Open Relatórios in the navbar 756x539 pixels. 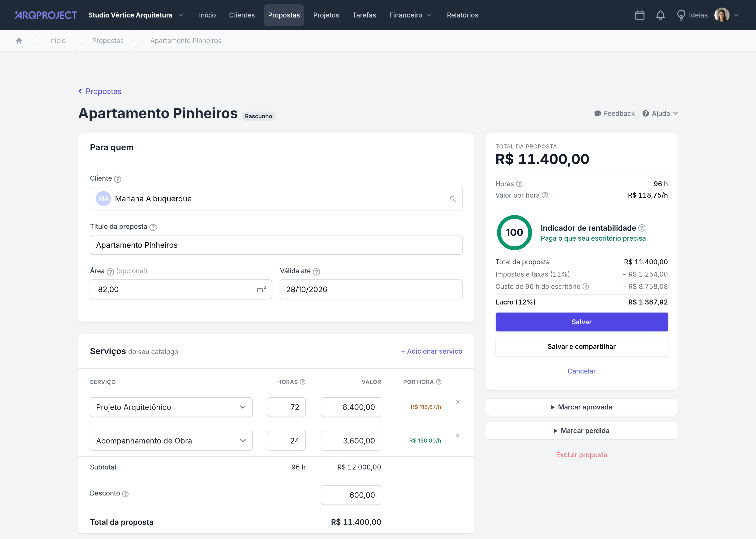click(x=462, y=15)
